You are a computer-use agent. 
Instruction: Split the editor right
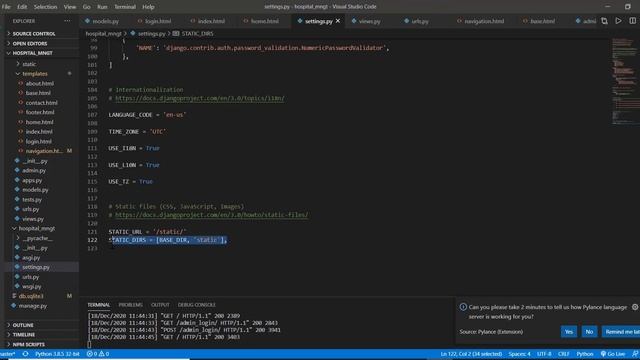point(632,21)
